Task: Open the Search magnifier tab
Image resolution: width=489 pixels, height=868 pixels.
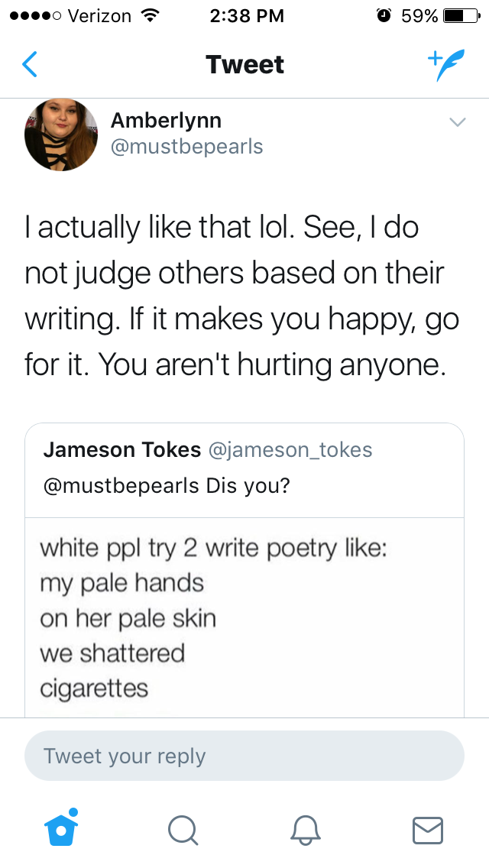Action: tap(183, 831)
